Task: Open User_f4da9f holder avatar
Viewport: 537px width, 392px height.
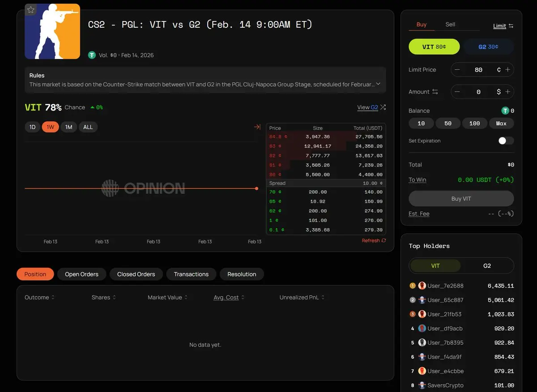Action: coord(422,357)
